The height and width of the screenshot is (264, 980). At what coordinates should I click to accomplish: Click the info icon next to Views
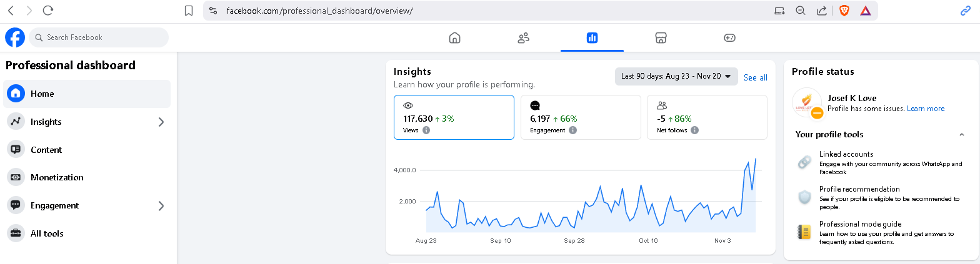click(x=426, y=130)
